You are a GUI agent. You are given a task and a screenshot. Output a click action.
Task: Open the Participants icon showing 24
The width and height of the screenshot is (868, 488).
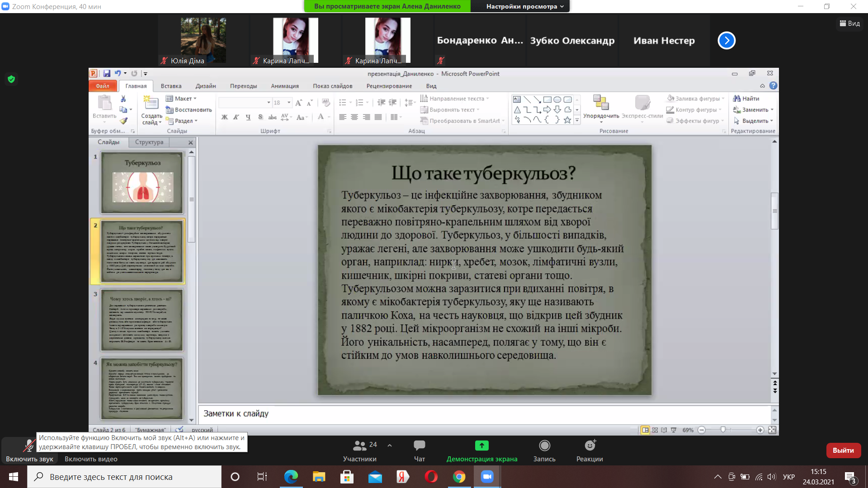click(x=360, y=446)
